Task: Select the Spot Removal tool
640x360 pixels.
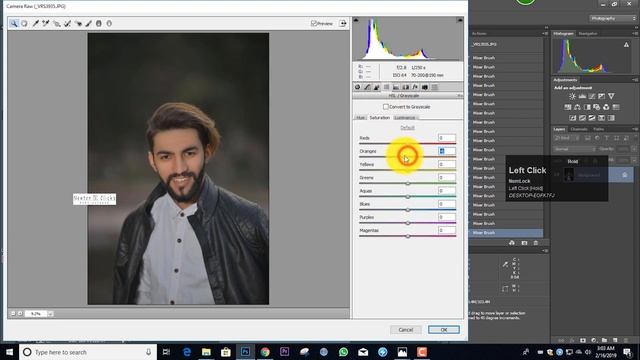Action: point(67,24)
